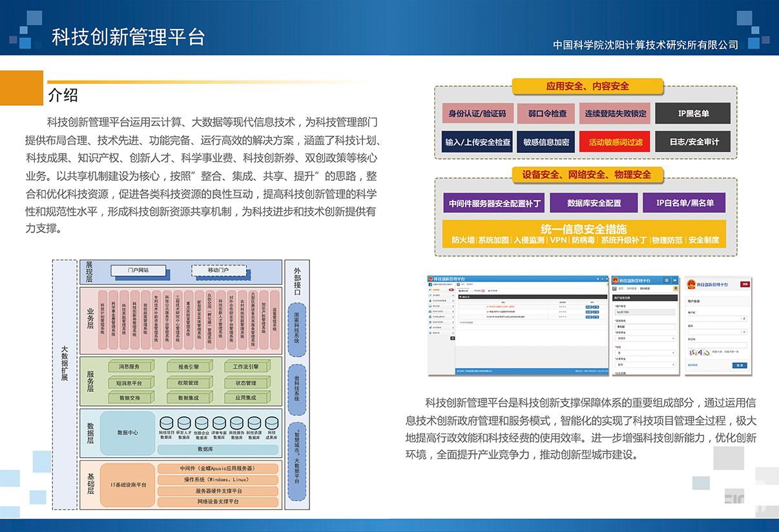Expand the 性别 dropdown in user info form
Image resolution: width=779 pixels, height=532 pixels.
645,353
